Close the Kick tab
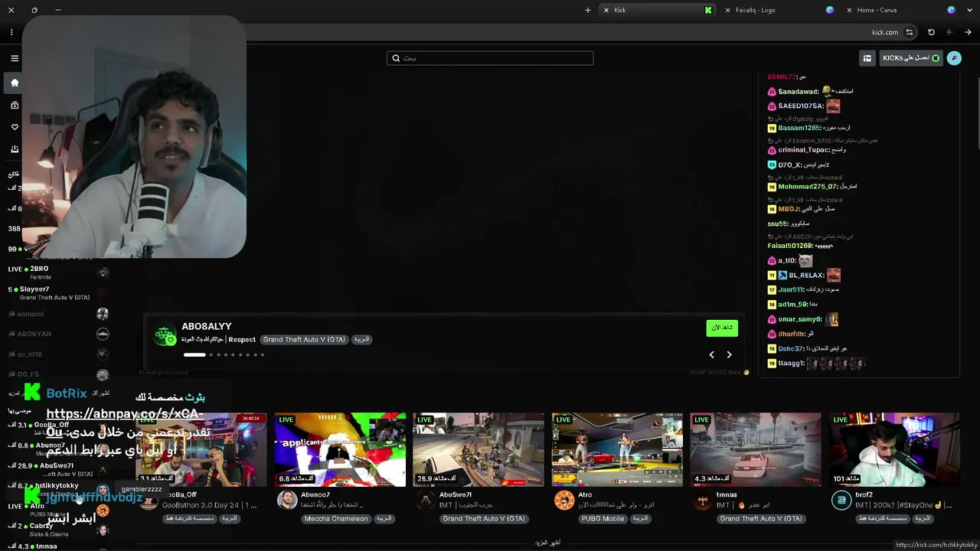The width and height of the screenshot is (980, 551). (606, 10)
